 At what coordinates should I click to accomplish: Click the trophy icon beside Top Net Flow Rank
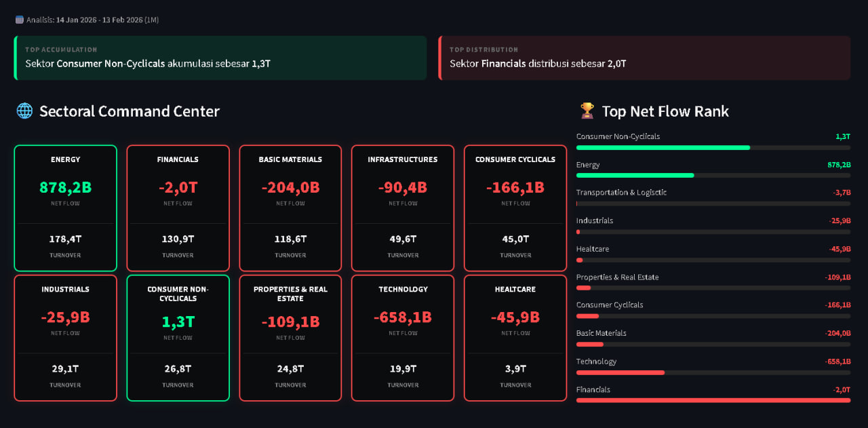coord(587,111)
